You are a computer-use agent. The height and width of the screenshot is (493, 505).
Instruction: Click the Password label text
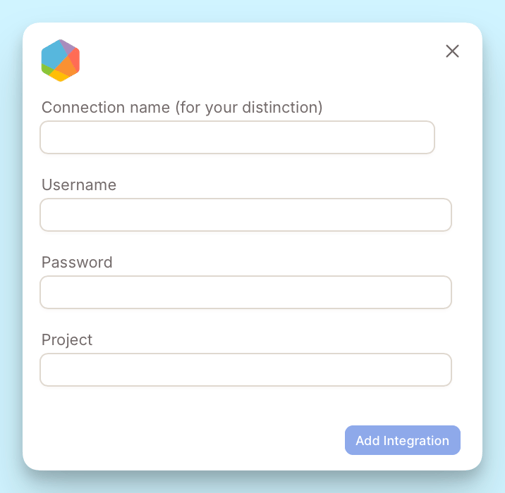click(x=77, y=262)
